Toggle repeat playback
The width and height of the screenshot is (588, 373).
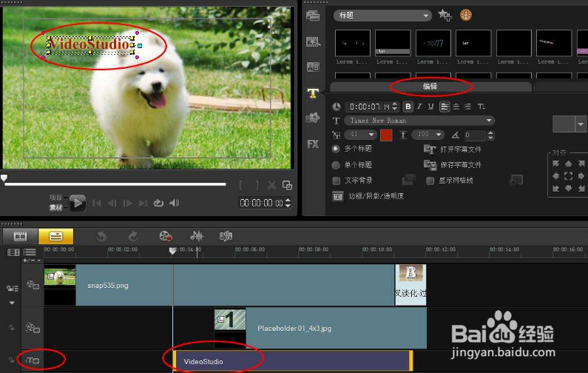click(158, 203)
